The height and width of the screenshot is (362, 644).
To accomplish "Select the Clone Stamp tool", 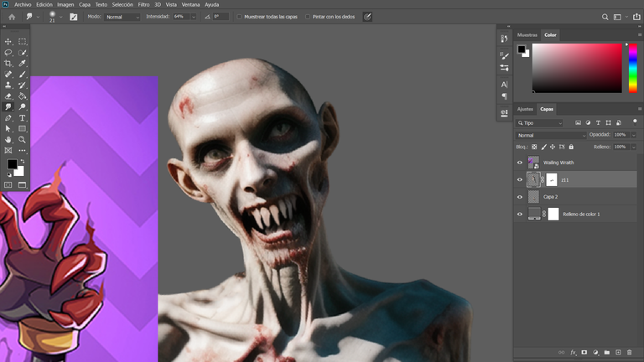I will (8, 85).
